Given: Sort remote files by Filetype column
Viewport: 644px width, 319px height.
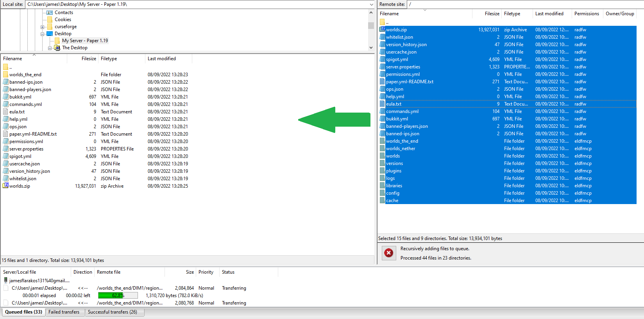Looking at the screenshot, I should tap(517, 14).
